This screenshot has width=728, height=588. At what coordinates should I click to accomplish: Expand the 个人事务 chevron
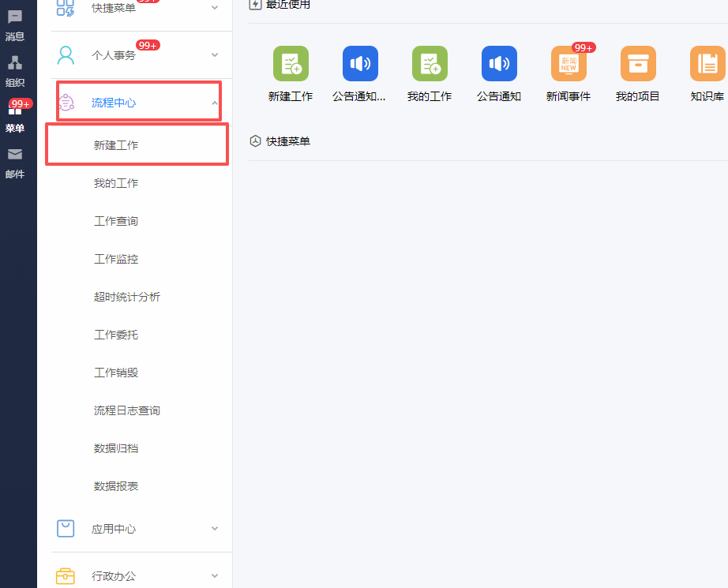click(x=215, y=54)
